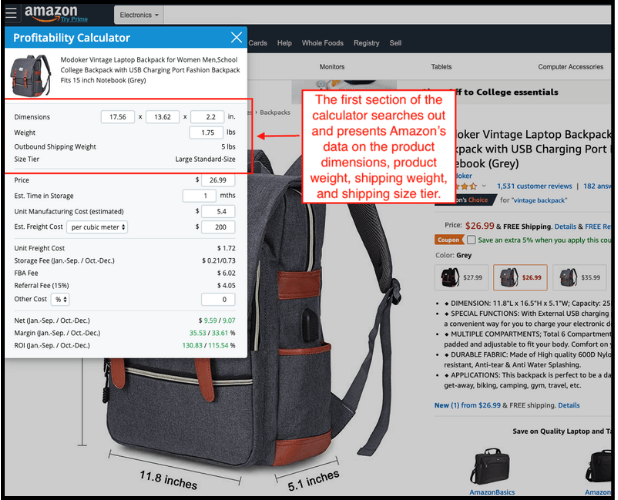
Task: Edit the Unit Manufacturing Cost field
Action: click(218, 212)
